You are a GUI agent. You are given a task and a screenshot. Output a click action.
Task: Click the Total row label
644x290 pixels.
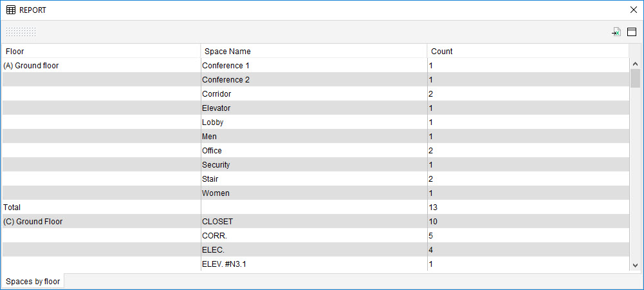coord(13,208)
